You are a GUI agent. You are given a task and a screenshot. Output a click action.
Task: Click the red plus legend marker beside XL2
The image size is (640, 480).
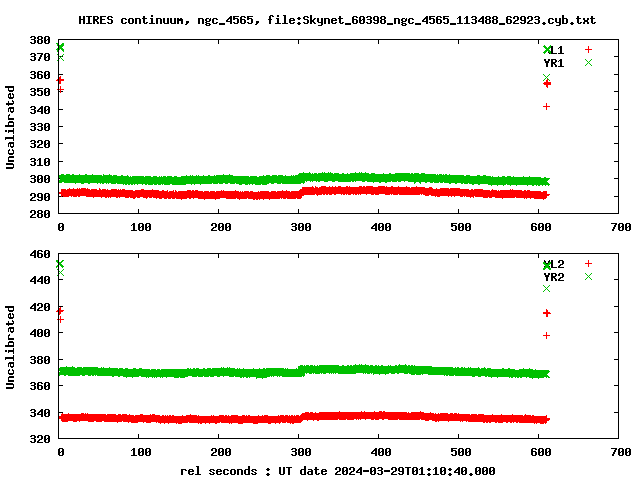click(x=588, y=264)
